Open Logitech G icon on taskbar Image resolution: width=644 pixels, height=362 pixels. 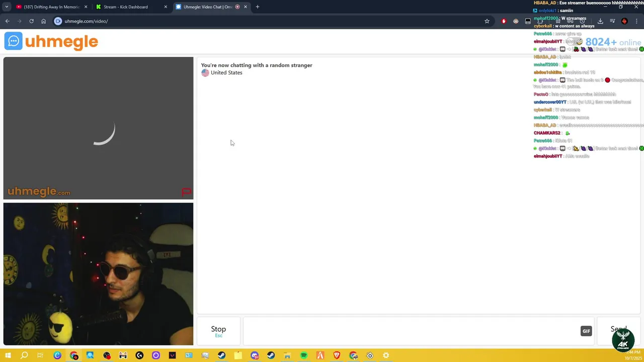pos(139,355)
